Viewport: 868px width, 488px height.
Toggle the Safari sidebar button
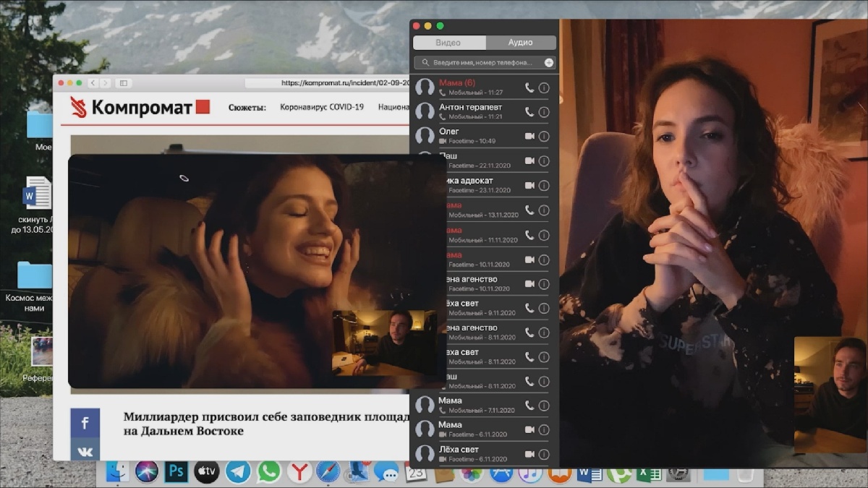tap(123, 83)
